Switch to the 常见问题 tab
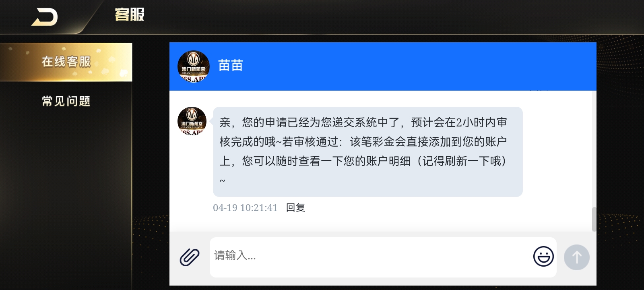The height and width of the screenshot is (290, 644). pyautogui.click(x=66, y=101)
